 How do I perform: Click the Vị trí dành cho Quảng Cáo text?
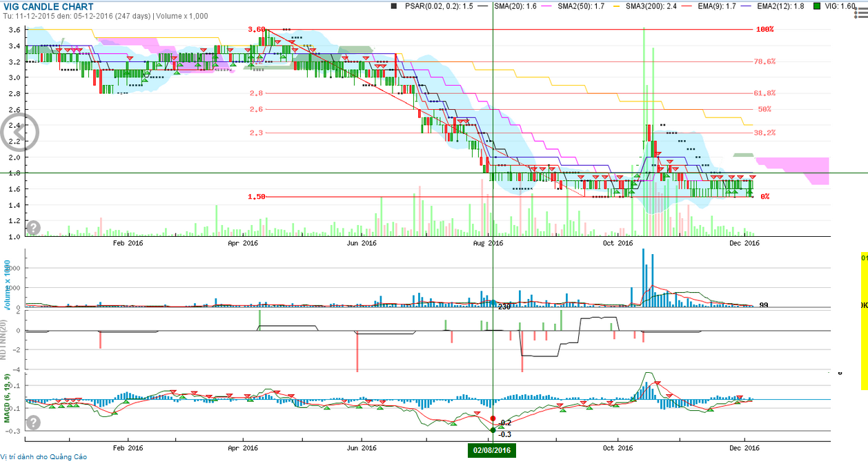[x=44, y=457]
